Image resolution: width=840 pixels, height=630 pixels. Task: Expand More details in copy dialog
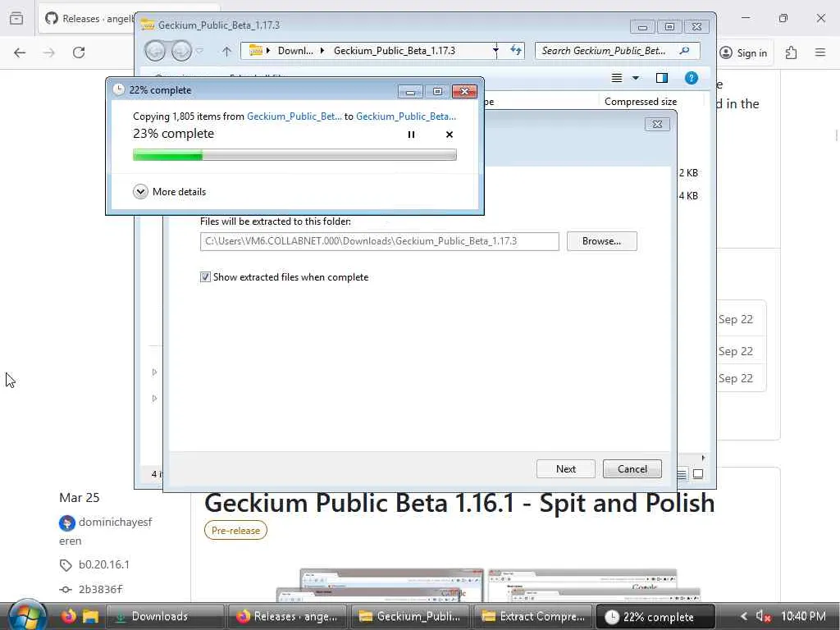(169, 192)
